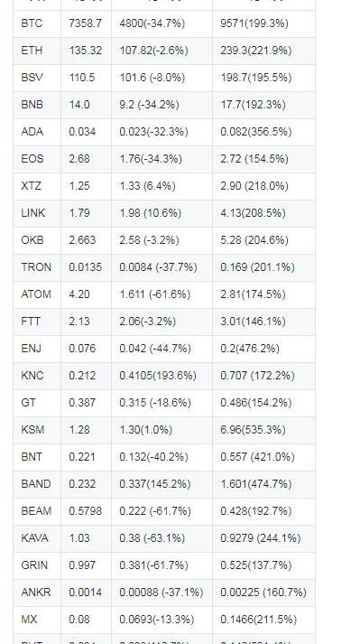Click the MX 0.1466(211.5%) cell
Screen dimensions: 351x644
(259, 620)
